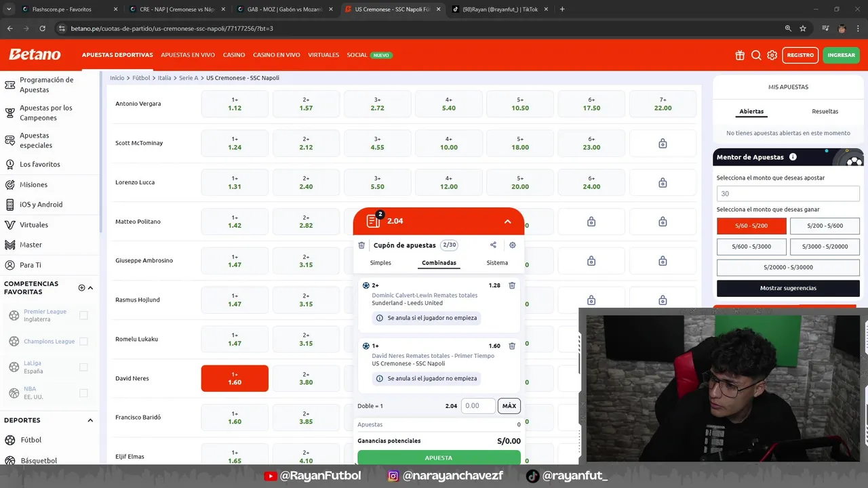868x488 pixels.
Task: Open bet coupon settings gear
Action: (x=512, y=245)
